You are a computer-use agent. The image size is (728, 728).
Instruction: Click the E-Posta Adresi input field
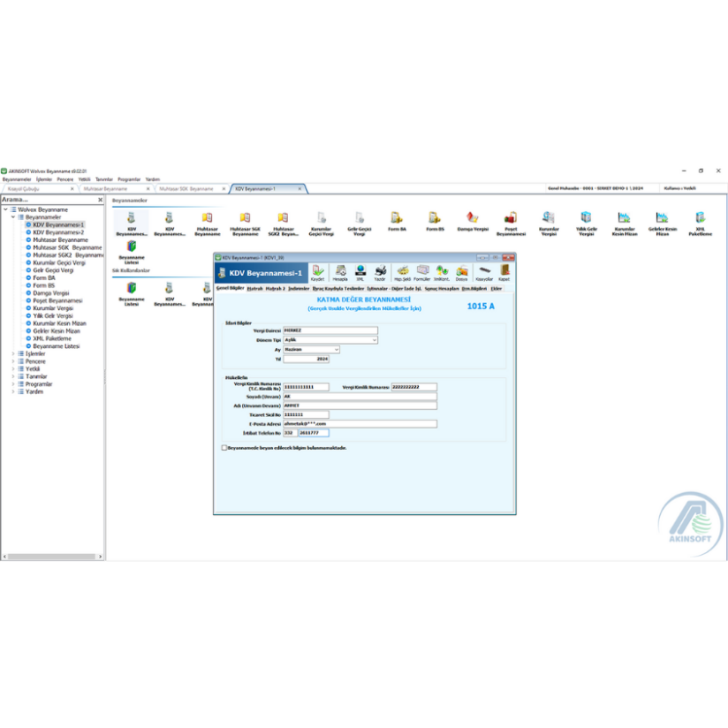[x=360, y=423]
